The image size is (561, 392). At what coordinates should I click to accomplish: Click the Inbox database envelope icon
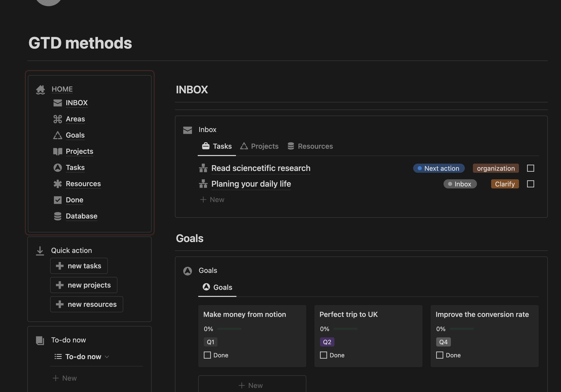click(x=188, y=130)
